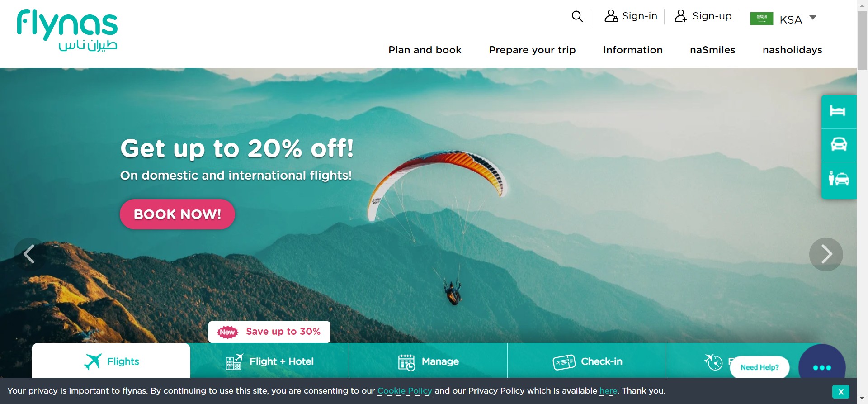Screen dimensions: 868x404
Task: Dismiss the privacy banner with X
Action: click(x=840, y=392)
